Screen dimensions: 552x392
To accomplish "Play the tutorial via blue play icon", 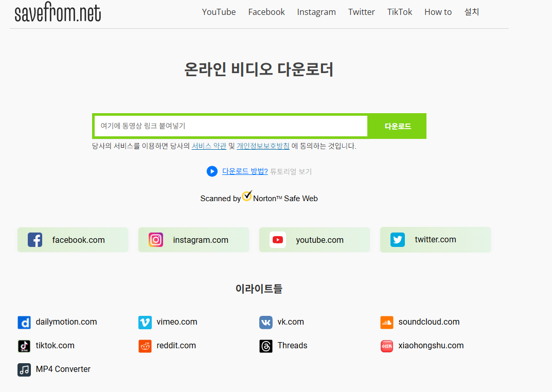I will [x=212, y=171].
